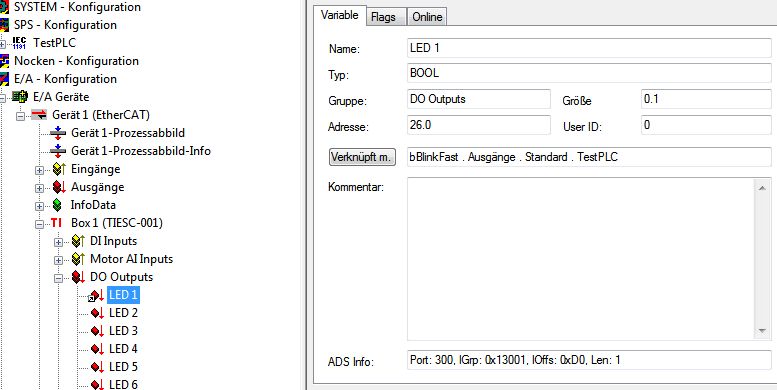Click the Gerät 1-Prozessabbild icon
Viewport: 777px width, 390px height.
pyautogui.click(x=58, y=133)
